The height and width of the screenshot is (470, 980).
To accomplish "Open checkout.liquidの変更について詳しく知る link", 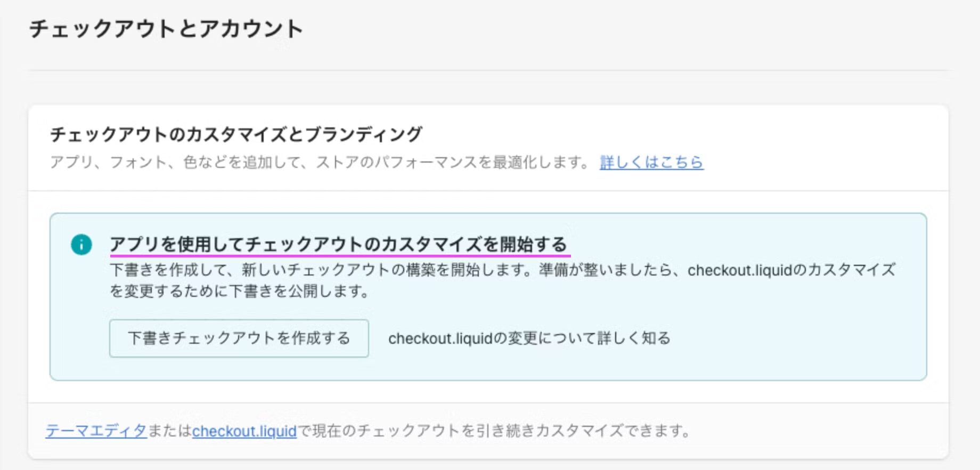I will (529, 338).
